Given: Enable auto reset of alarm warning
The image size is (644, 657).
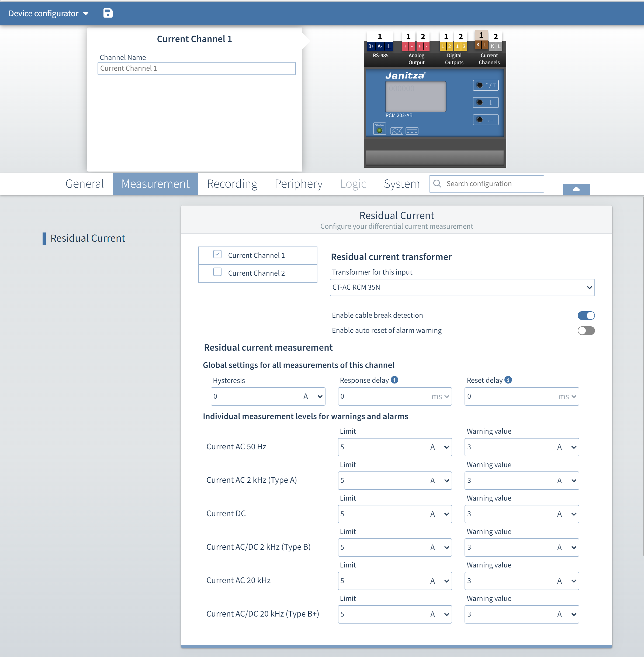Looking at the screenshot, I should coord(587,330).
